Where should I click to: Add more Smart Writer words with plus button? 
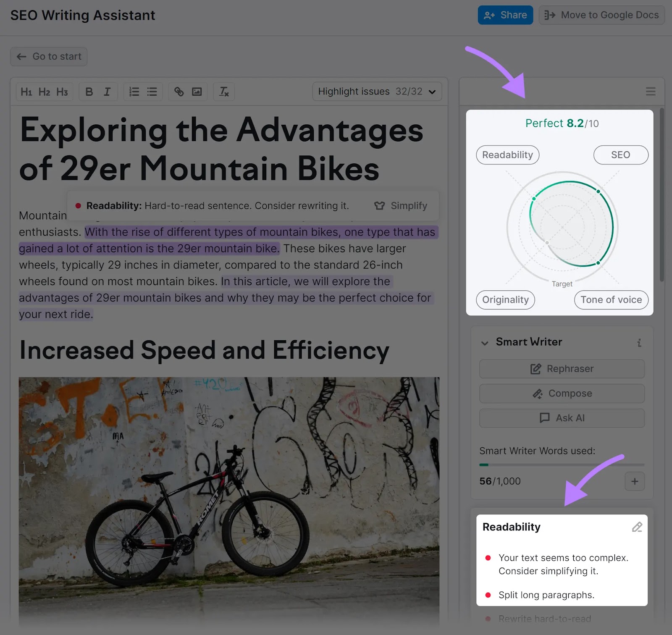[x=635, y=481]
